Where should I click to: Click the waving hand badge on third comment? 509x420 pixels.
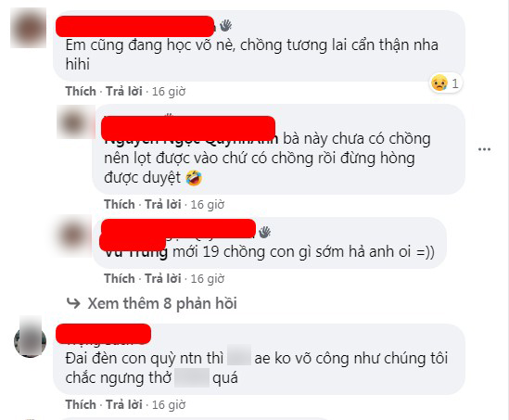coord(264,232)
